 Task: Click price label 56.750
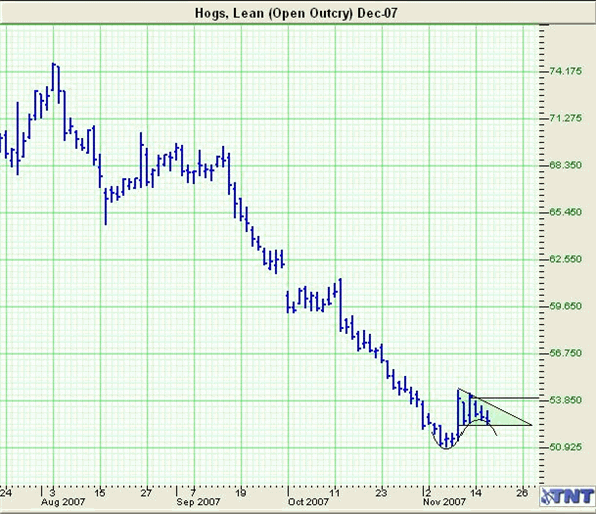tap(566, 353)
